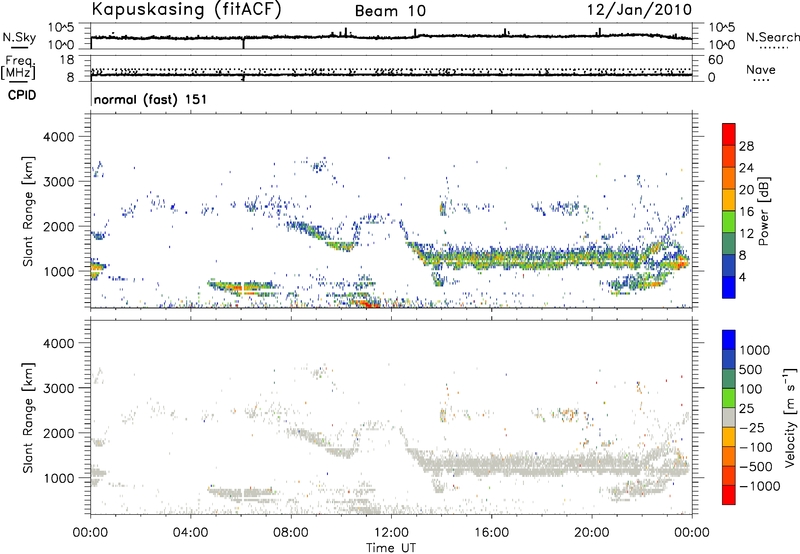Click the '16' label on the power colorbar
The height and width of the screenshot is (554, 800).
pos(746,212)
